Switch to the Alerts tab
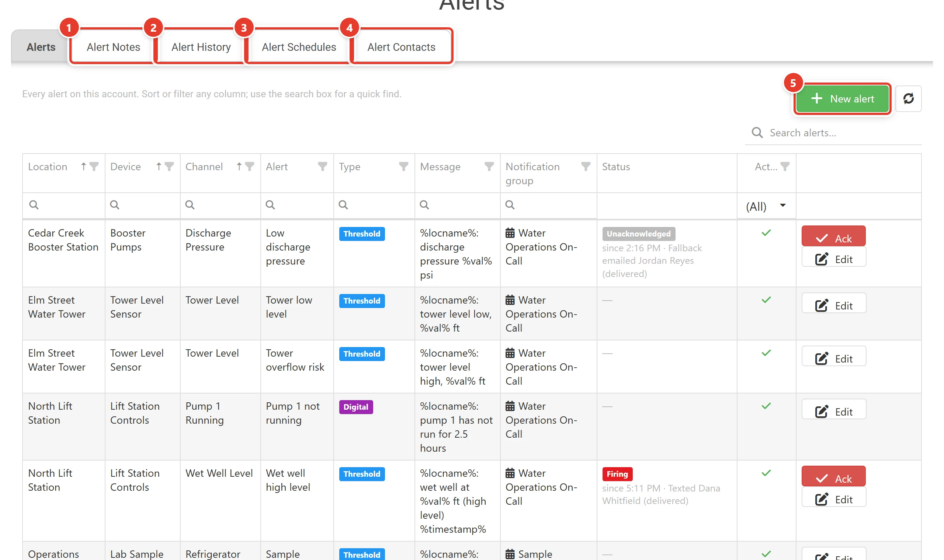The height and width of the screenshot is (560, 944). (41, 47)
